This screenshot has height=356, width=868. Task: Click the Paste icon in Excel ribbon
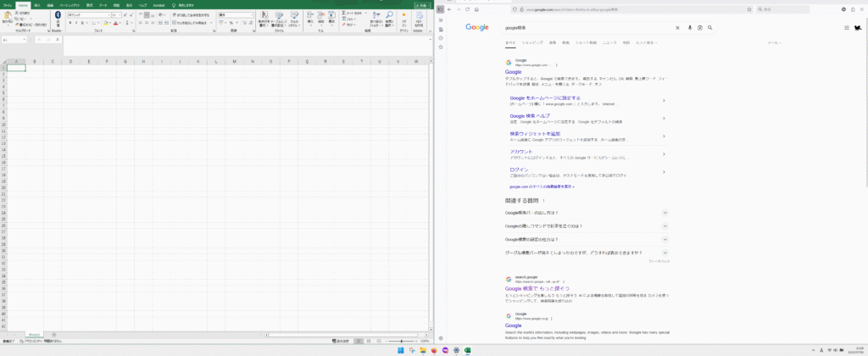[x=7, y=17]
